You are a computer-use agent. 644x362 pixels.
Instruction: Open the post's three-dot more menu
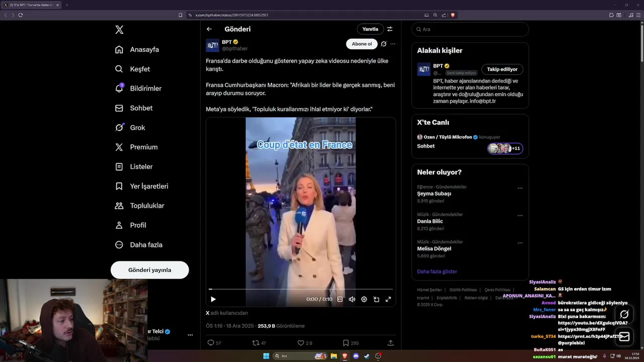393,44
